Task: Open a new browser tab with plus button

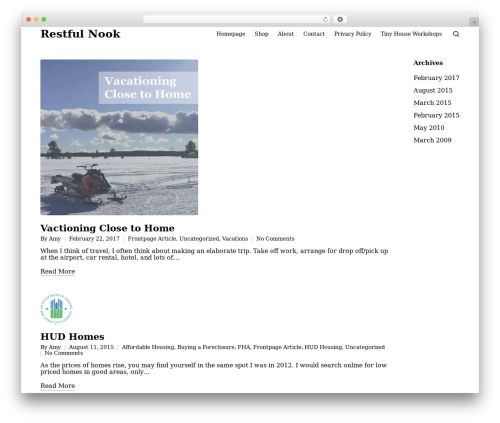Action: pyautogui.click(x=474, y=22)
